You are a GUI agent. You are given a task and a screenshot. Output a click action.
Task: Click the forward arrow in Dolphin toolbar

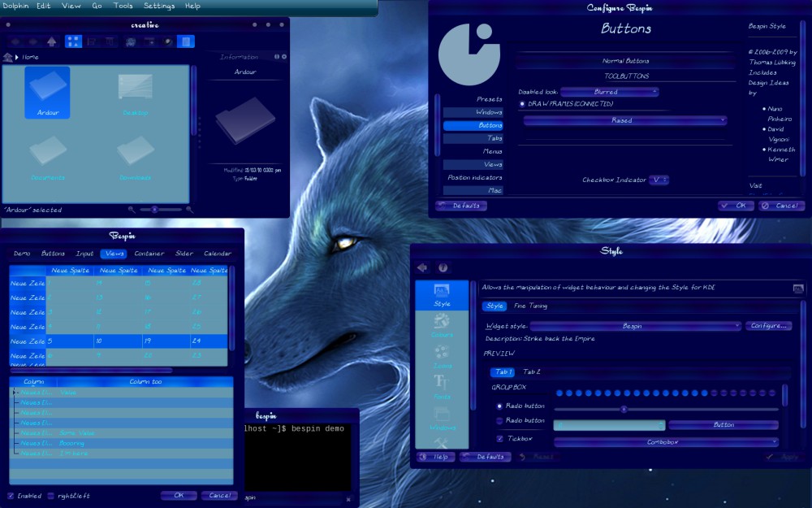tap(33, 41)
